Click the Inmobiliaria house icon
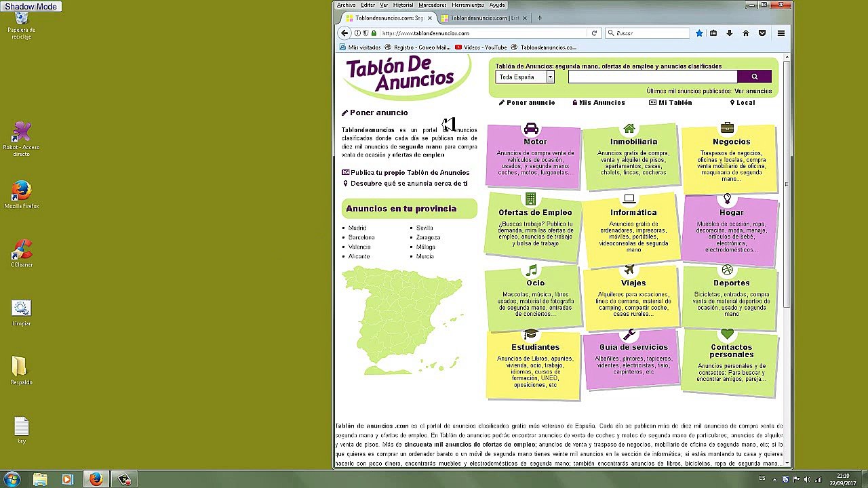Screen dimensions: 868x488 pos(629,128)
